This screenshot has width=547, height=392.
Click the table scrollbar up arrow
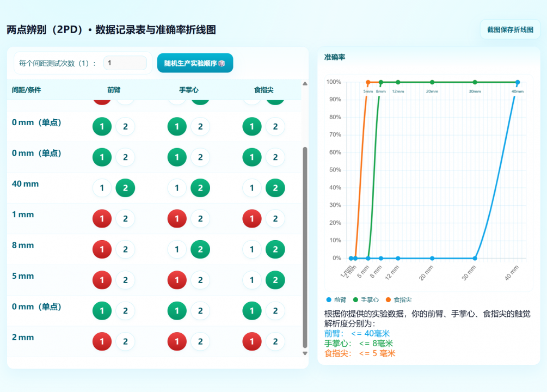305,84
